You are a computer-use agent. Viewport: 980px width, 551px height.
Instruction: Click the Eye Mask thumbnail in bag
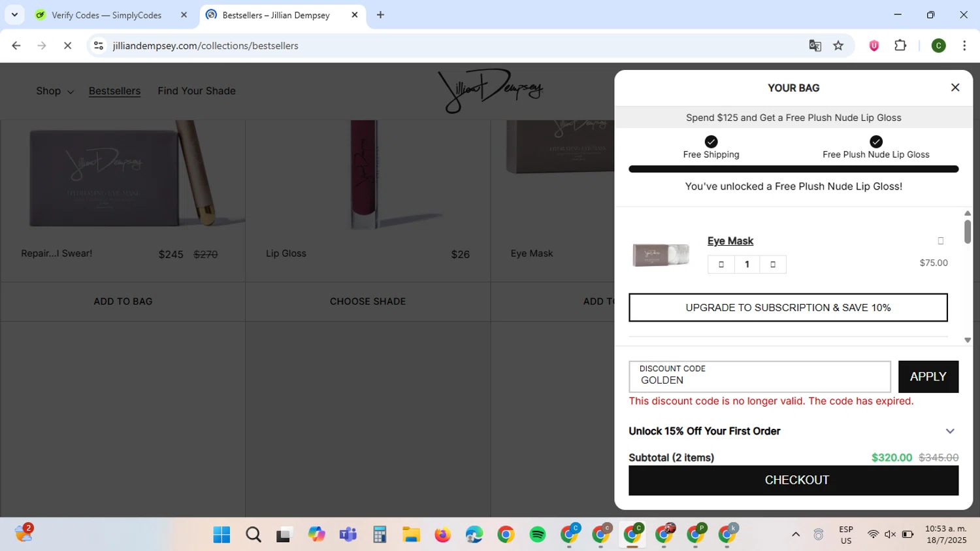pyautogui.click(x=661, y=254)
